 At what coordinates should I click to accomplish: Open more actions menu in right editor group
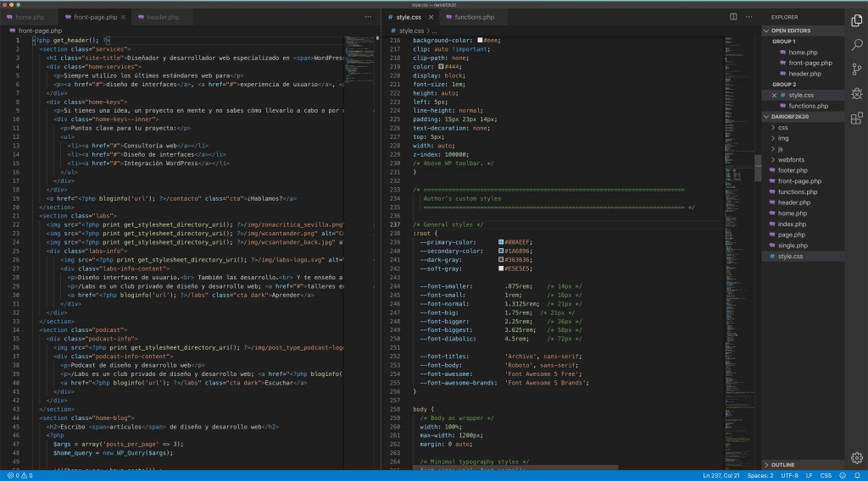point(749,17)
